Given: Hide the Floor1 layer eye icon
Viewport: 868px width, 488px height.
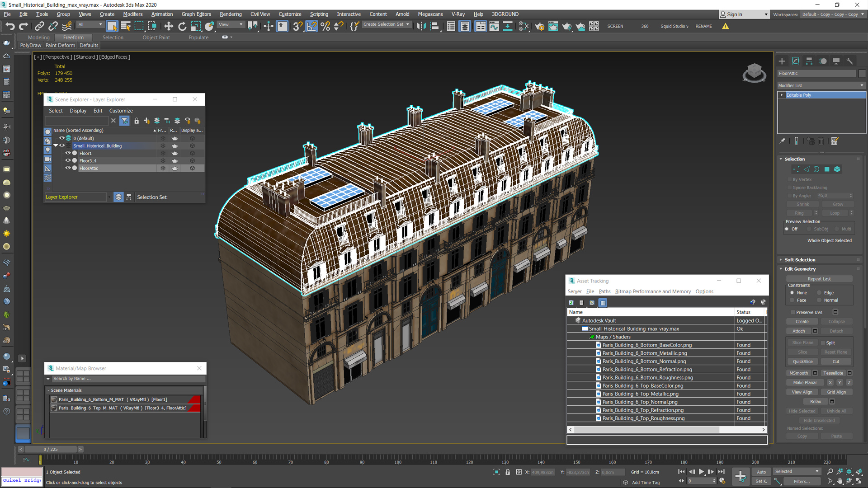Looking at the screenshot, I should pos(68,153).
